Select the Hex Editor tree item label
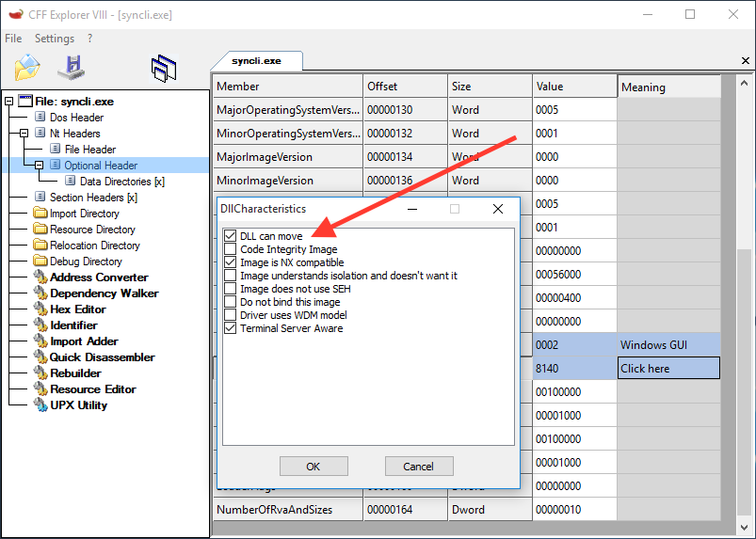This screenshot has height=539, width=756. coord(77,309)
